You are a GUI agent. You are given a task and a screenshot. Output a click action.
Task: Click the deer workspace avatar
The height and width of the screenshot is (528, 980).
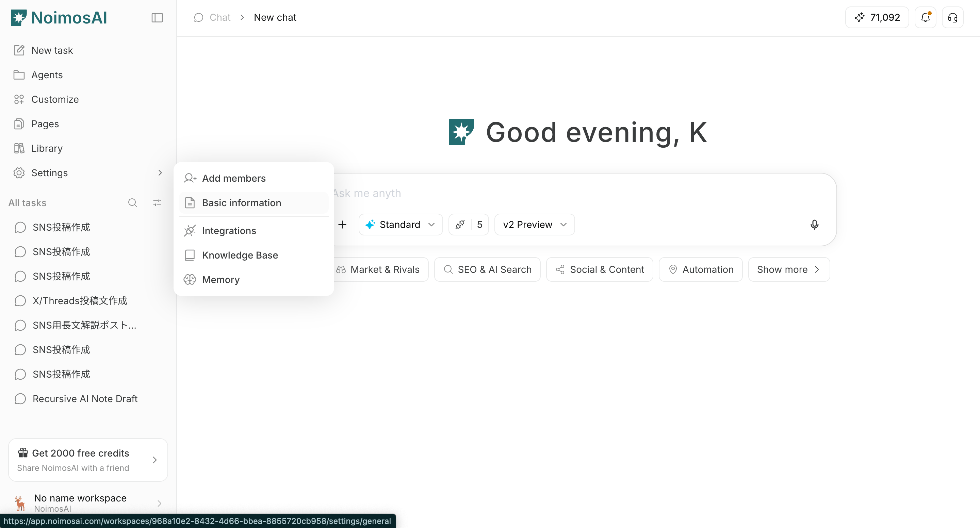(20, 503)
